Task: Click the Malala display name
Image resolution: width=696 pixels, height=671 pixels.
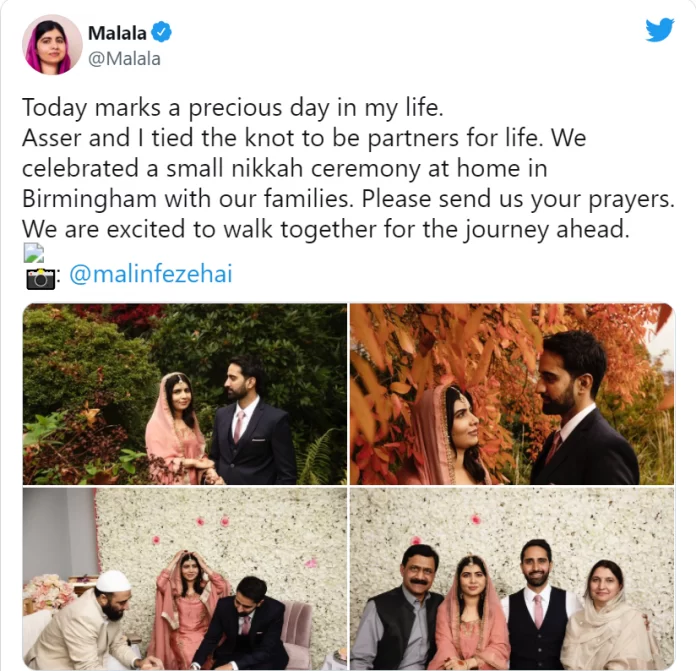Action: pyautogui.click(x=117, y=33)
